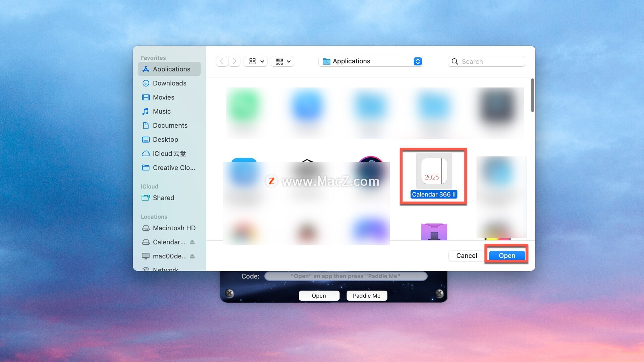Select the Creative Cloud folder in sidebar
The height and width of the screenshot is (362, 644).
[x=169, y=168]
